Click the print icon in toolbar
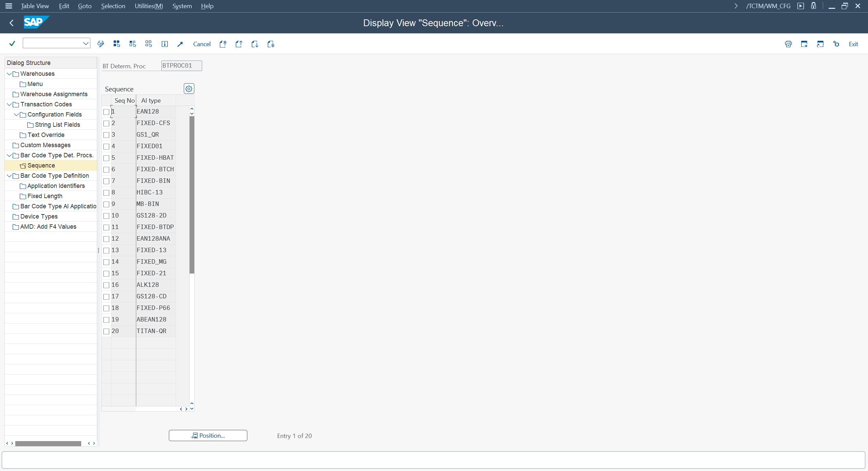Viewport: 868px width, 471px height. tap(788, 44)
